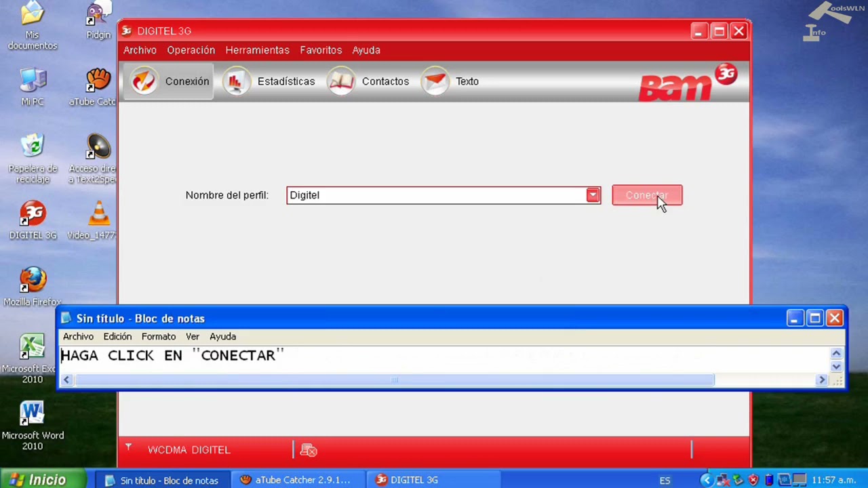Click the text HAGA CLICK EN "CONECTAR" in Notepad
The image size is (868, 488).
tap(172, 355)
